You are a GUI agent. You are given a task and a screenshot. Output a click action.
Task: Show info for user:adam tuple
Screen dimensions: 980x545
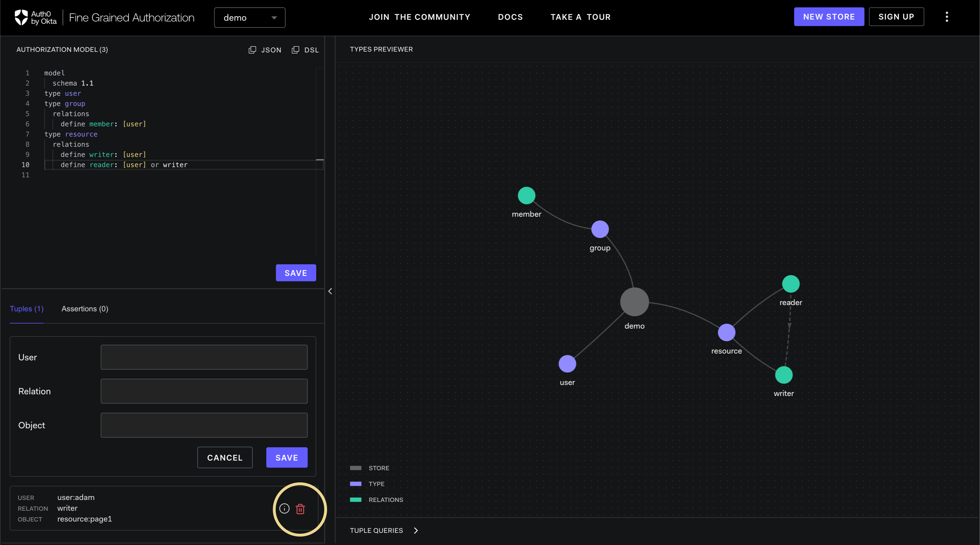tap(284, 508)
